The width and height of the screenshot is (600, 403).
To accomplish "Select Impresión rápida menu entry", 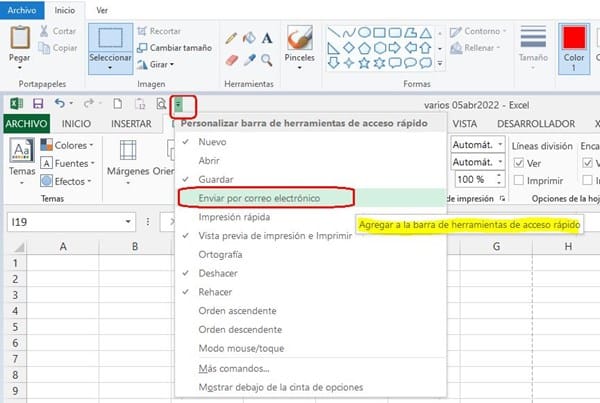I will coord(310,217).
